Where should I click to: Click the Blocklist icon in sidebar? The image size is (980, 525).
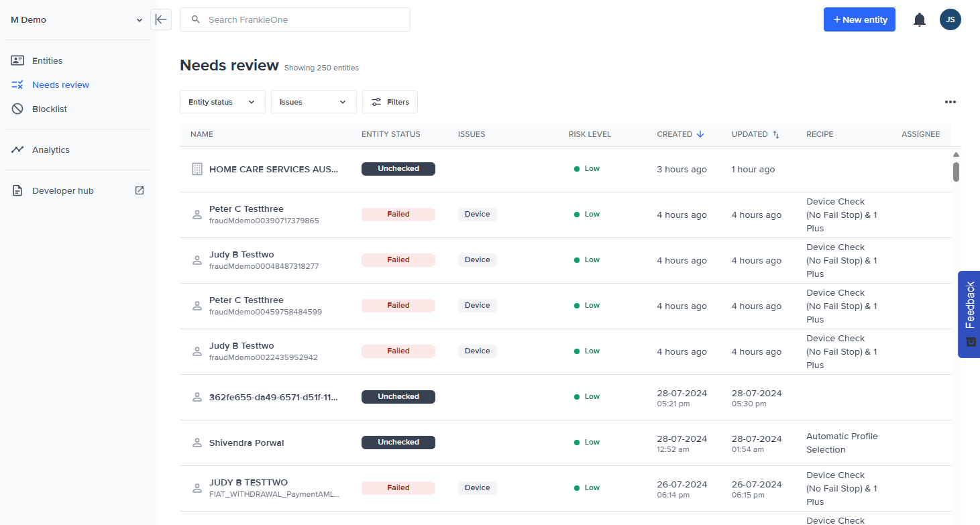pyautogui.click(x=17, y=109)
